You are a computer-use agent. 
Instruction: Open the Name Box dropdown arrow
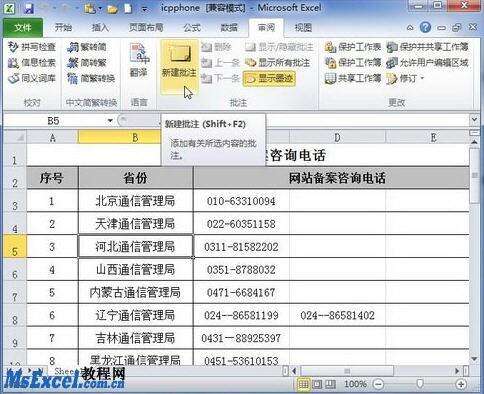point(110,120)
